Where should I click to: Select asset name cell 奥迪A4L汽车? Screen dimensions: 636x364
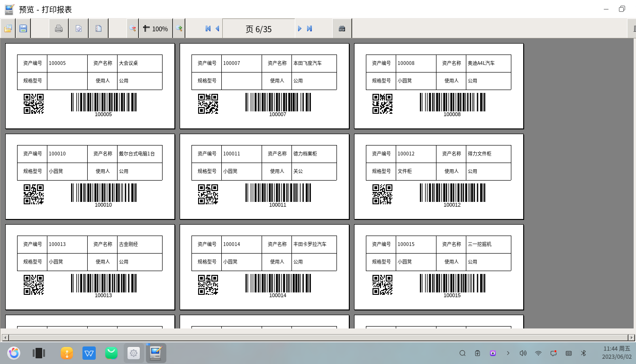489,64
